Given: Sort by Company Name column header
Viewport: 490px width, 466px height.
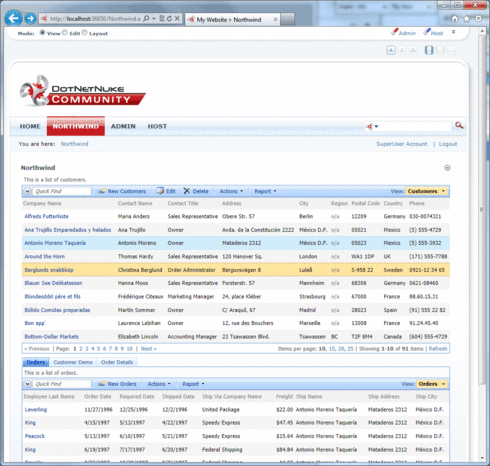Looking at the screenshot, I should click(42, 203).
